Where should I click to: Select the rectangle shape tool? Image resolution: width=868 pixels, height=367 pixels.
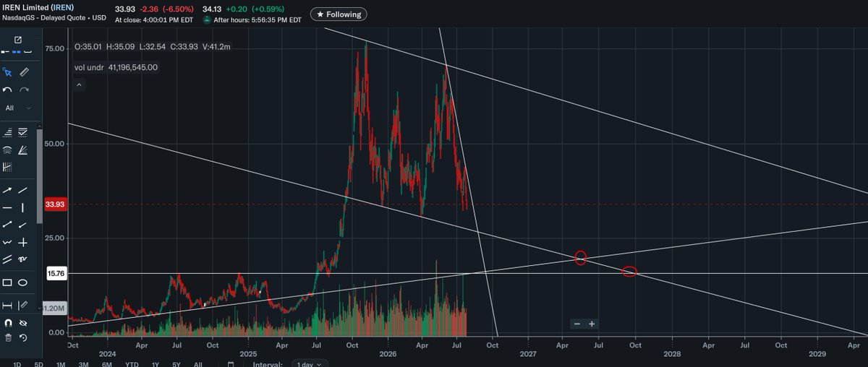7,282
